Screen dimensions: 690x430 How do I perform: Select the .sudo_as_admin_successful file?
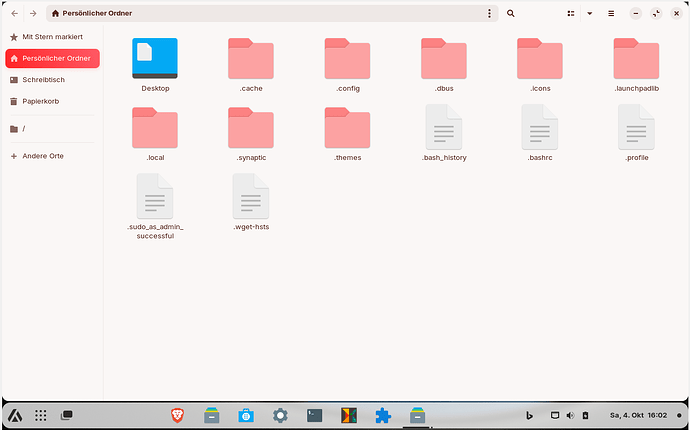(155, 196)
